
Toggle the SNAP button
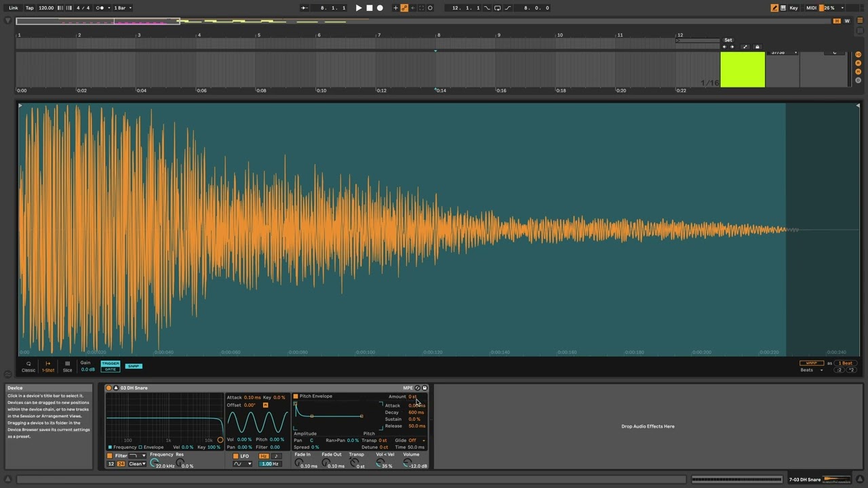pyautogui.click(x=133, y=366)
